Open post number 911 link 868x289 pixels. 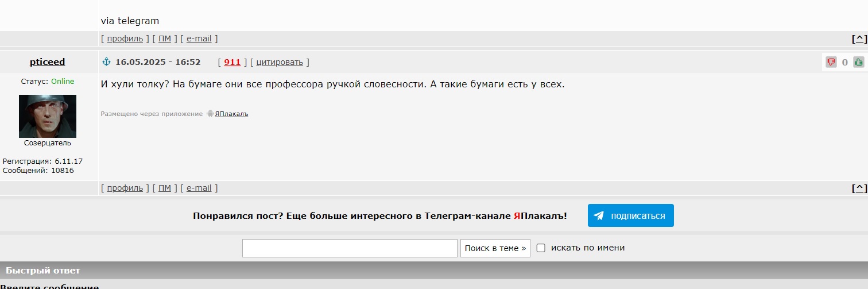point(232,61)
